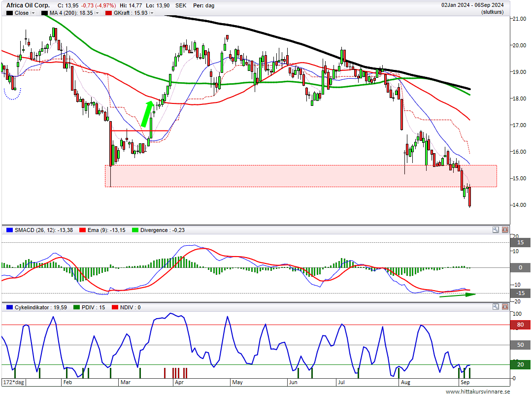
Task: Click the blue SMACD legend swatch
Action: (9, 230)
